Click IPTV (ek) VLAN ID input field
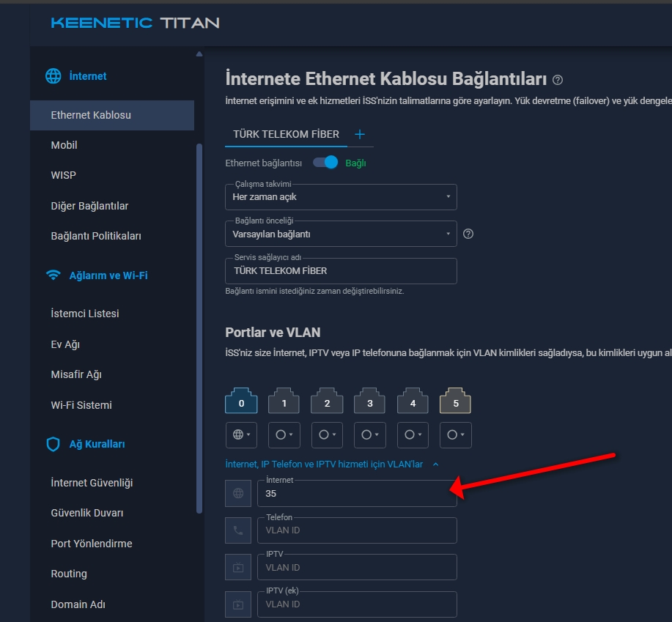Viewport: 672px width, 622px height. (357, 604)
